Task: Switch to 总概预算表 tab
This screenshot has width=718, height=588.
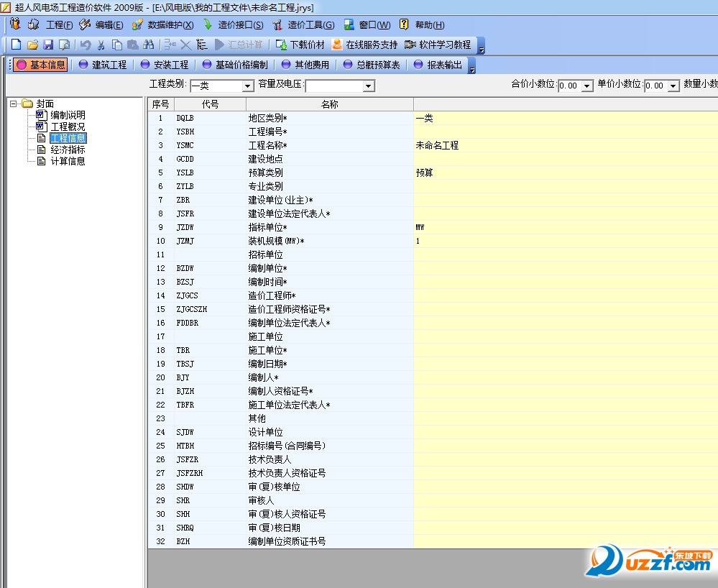Action: click(x=372, y=65)
